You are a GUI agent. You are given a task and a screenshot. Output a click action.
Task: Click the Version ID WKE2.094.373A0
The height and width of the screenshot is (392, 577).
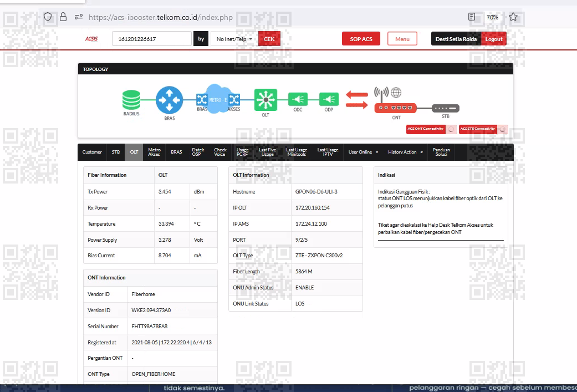tap(151, 310)
